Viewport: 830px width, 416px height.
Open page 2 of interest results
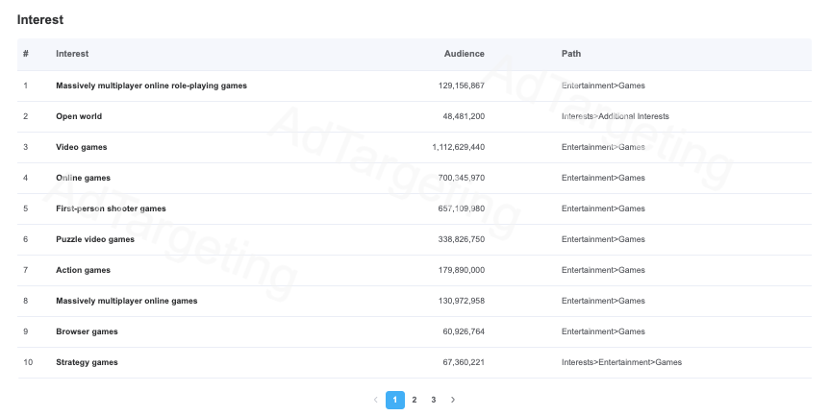pos(414,400)
